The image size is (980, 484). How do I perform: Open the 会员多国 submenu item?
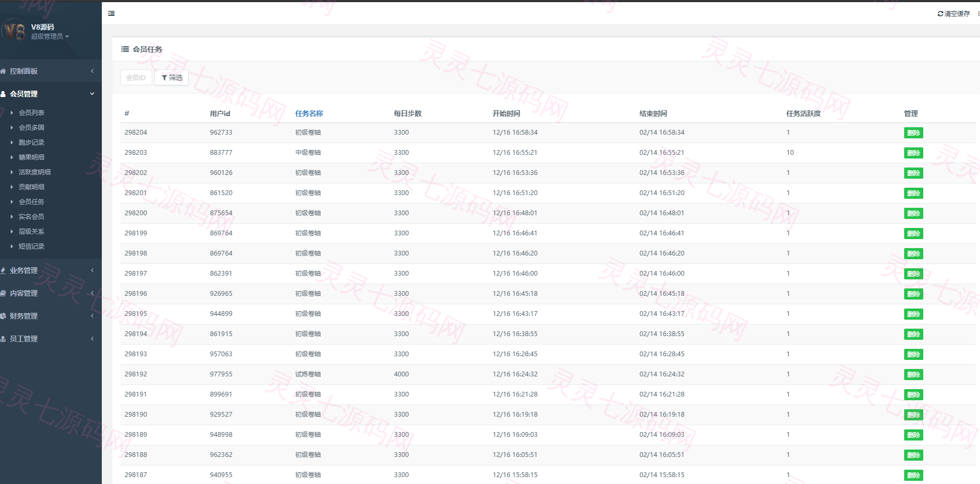pyautogui.click(x=31, y=128)
